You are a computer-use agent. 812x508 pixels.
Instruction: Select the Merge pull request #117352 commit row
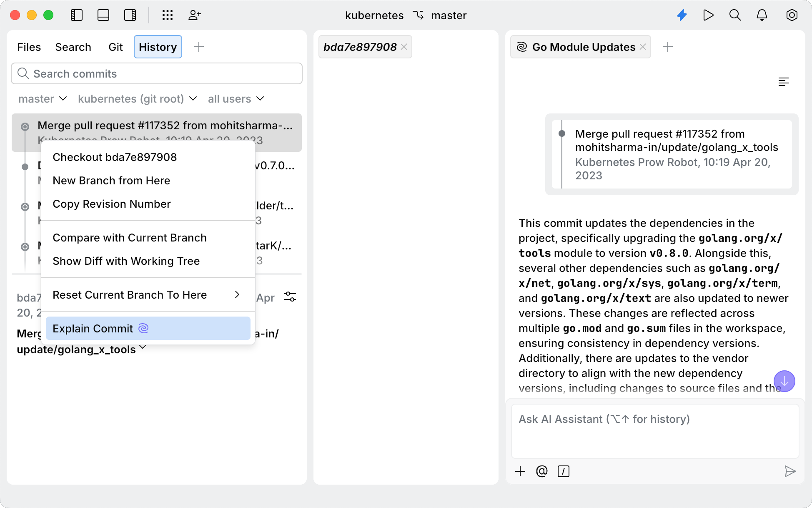[x=157, y=132]
